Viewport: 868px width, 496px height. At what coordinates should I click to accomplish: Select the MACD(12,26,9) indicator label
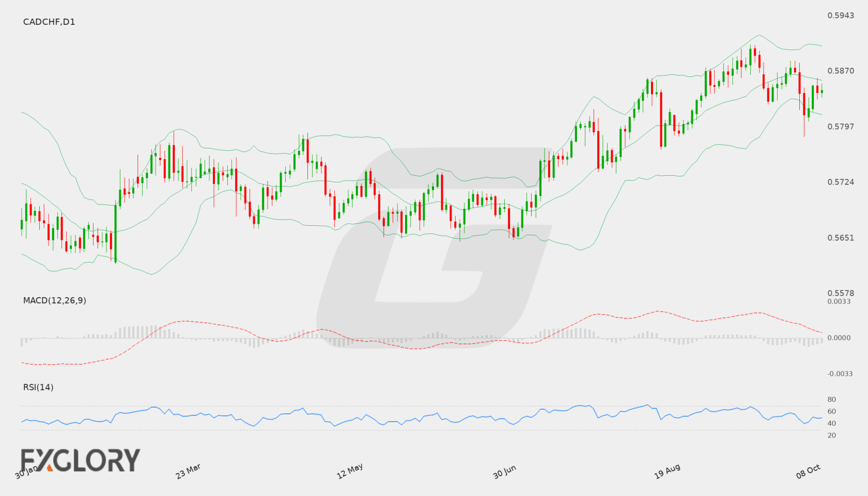[55, 300]
